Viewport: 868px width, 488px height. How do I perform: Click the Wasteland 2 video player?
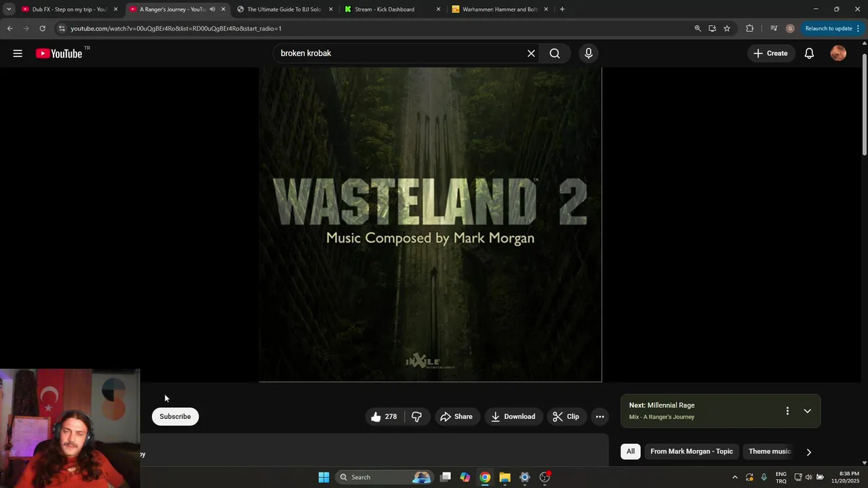430,224
